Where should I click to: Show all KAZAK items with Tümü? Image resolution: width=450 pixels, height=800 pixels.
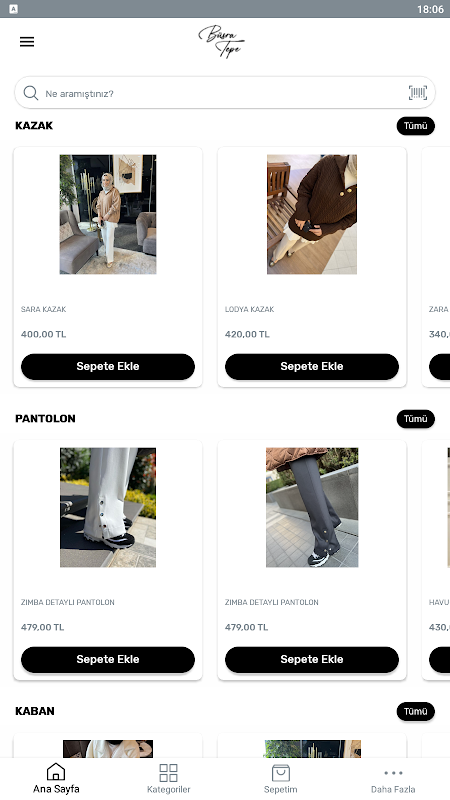point(415,126)
